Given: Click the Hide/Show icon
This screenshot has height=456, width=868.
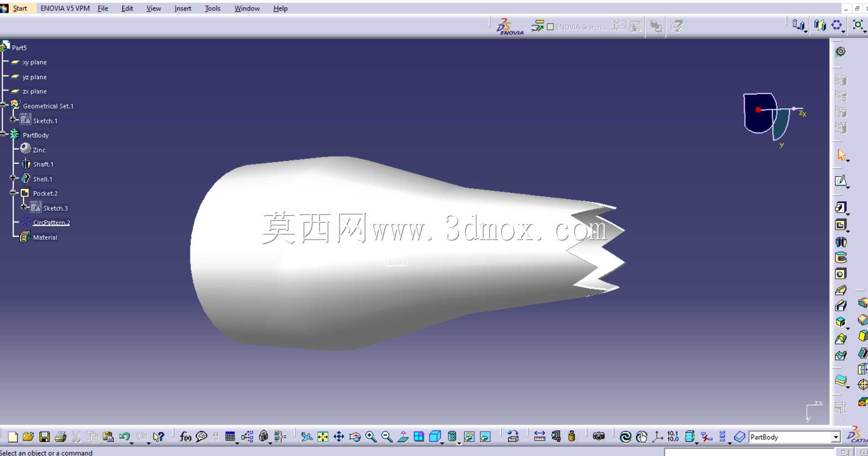Looking at the screenshot, I should click(469, 437).
